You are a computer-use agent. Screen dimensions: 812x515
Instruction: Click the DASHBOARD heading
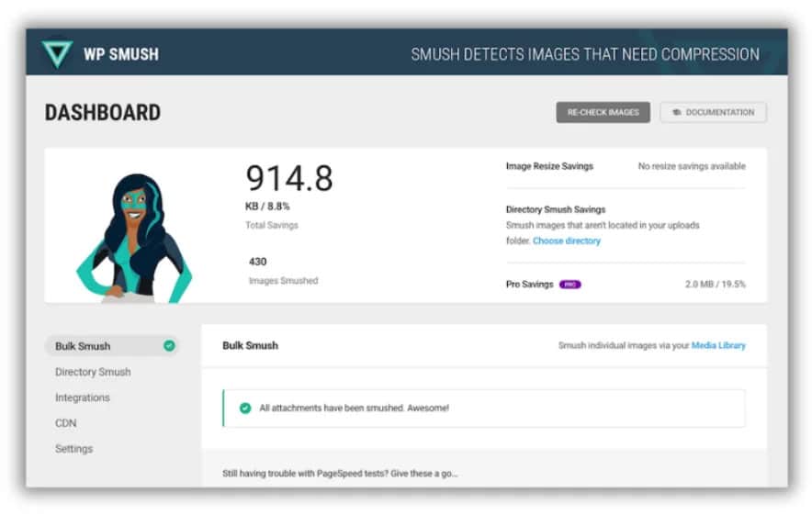pos(103,113)
